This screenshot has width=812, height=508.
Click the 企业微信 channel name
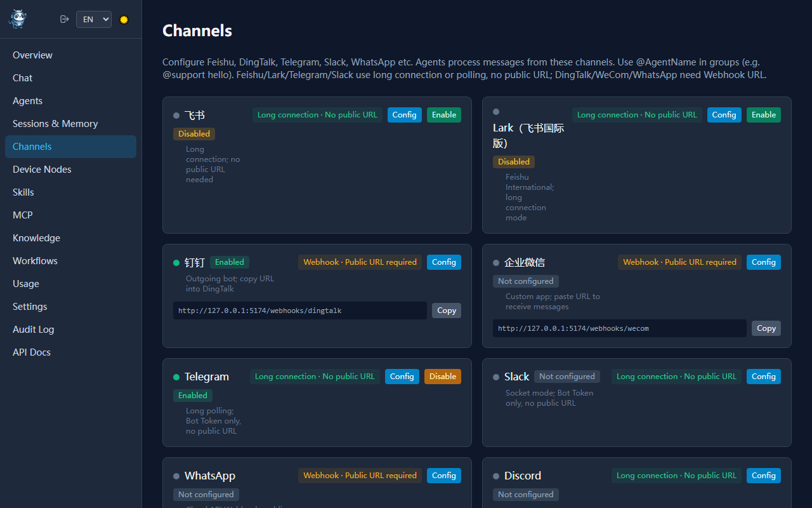point(525,262)
